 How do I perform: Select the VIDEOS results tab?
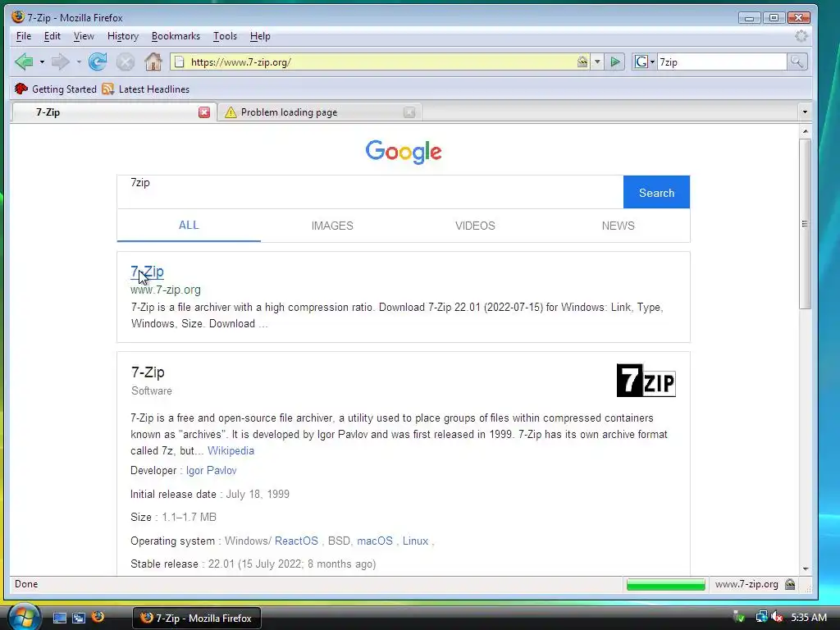pos(475,226)
